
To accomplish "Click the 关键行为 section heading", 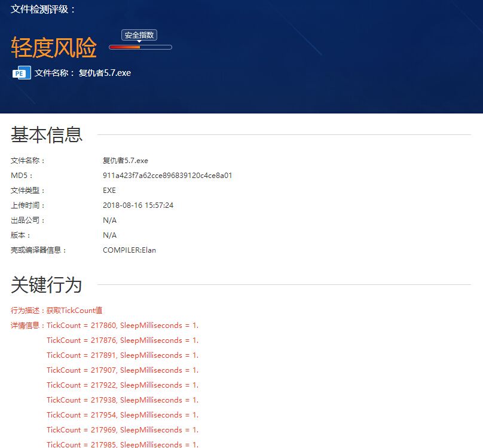I will (x=46, y=284).
